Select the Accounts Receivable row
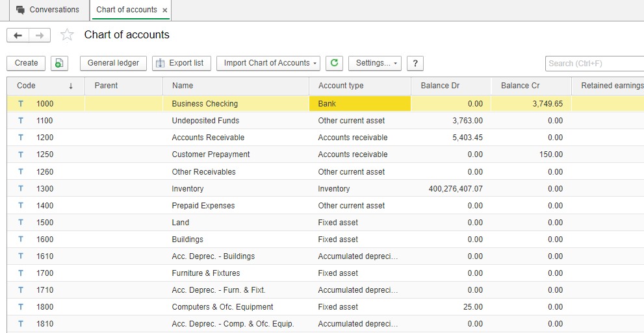Image resolution: width=644 pixels, height=333 pixels. click(x=208, y=138)
